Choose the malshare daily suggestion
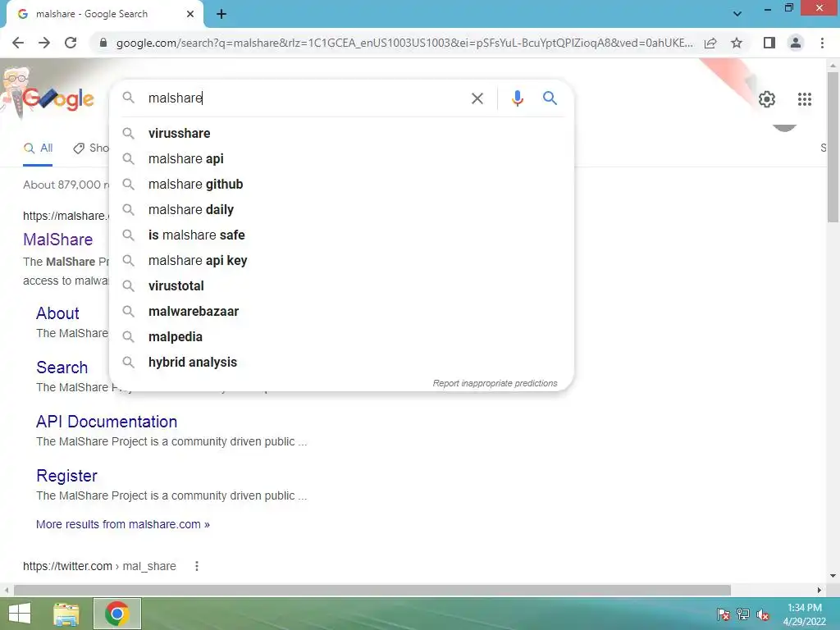 (341, 209)
